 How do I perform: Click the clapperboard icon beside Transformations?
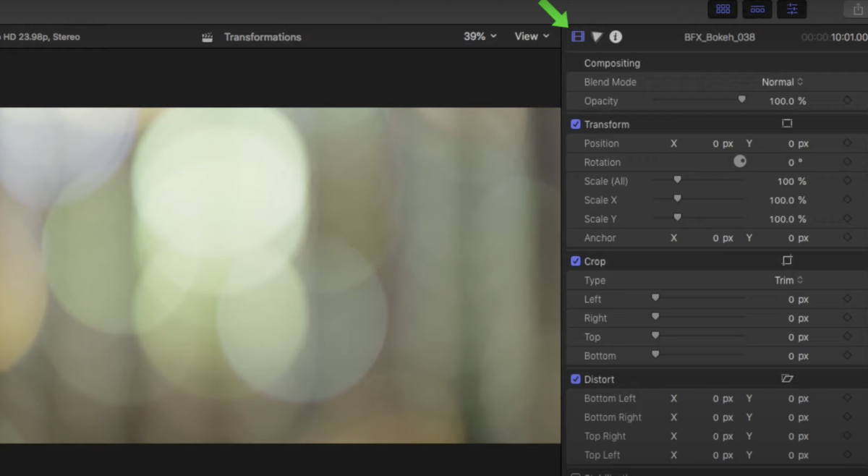pyautogui.click(x=208, y=37)
